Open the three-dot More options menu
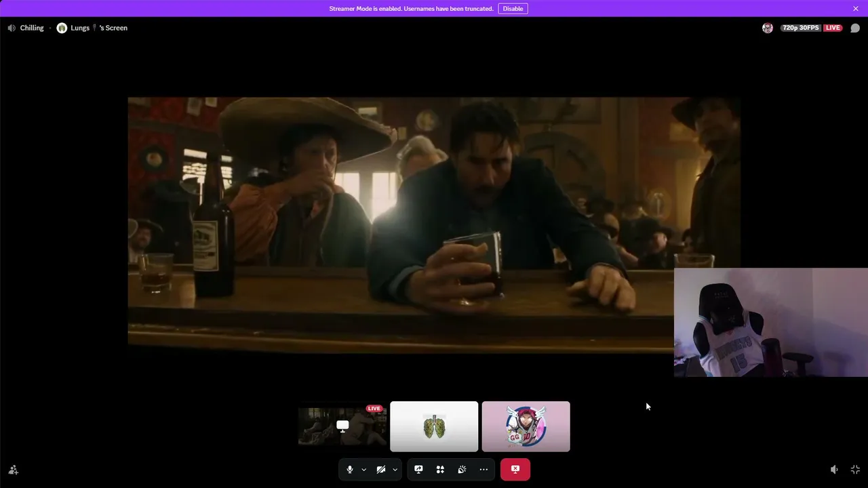The height and width of the screenshot is (488, 868). point(484,470)
